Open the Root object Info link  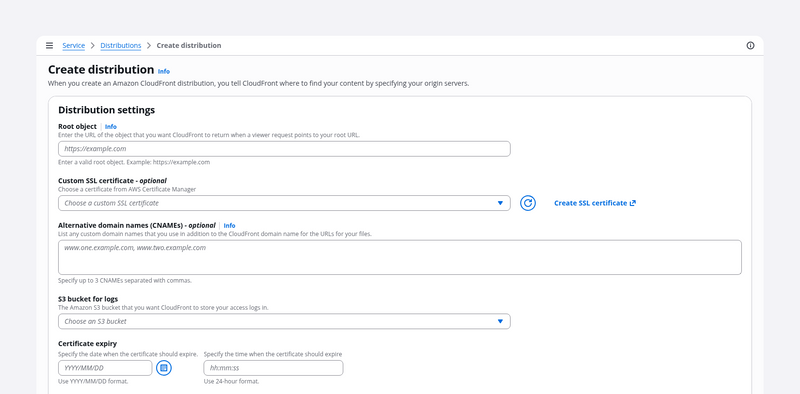point(111,127)
